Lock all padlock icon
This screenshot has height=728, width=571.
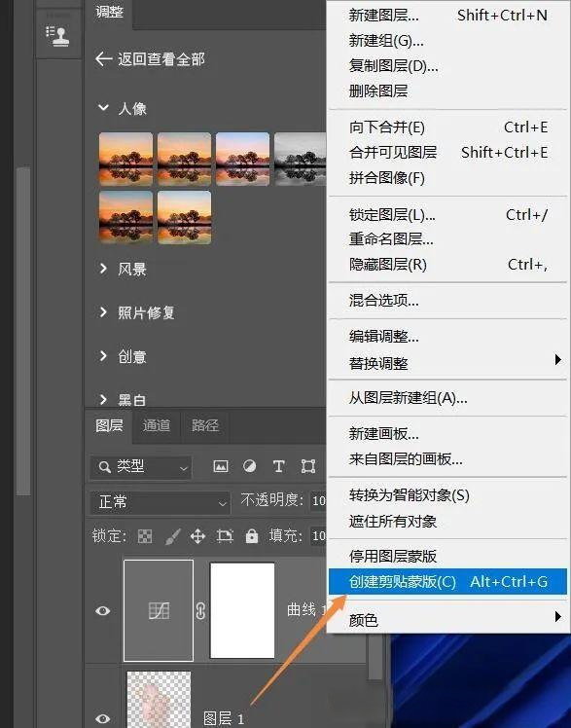click(x=251, y=536)
